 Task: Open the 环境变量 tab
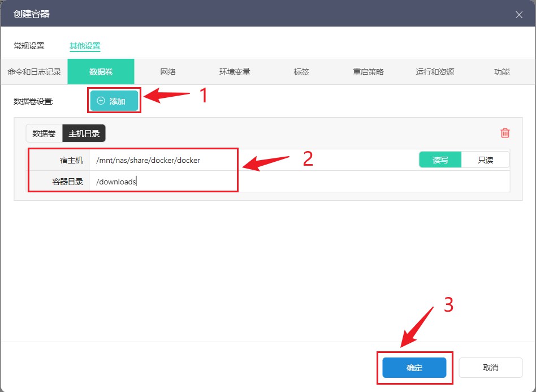(x=235, y=72)
